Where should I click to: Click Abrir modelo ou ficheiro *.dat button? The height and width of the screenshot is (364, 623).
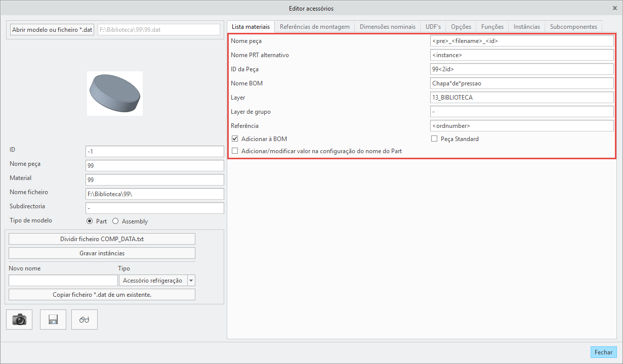point(52,29)
